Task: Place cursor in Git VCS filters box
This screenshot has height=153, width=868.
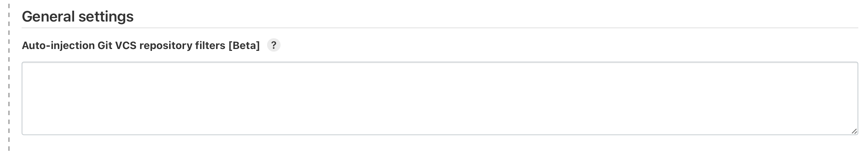Action: click(440, 98)
